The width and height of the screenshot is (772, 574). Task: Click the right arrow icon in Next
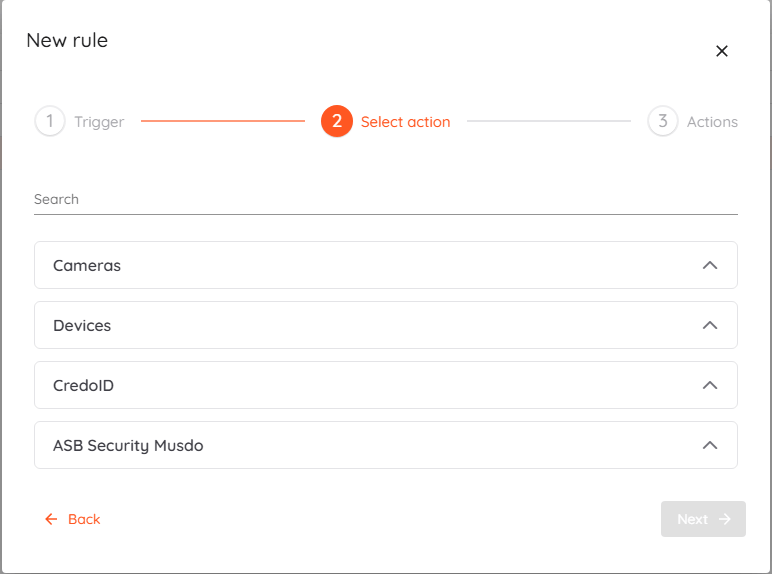[x=725, y=519]
